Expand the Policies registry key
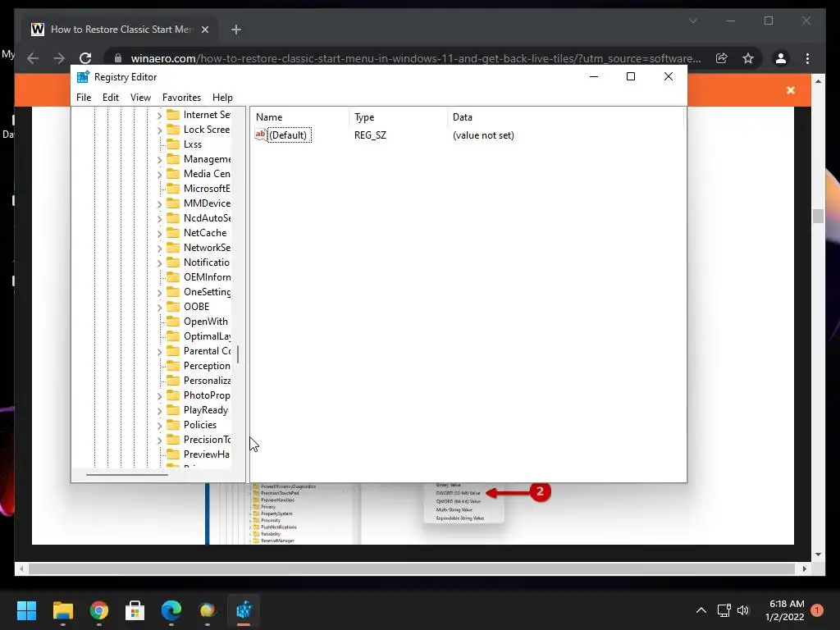The height and width of the screenshot is (630, 840). click(159, 426)
